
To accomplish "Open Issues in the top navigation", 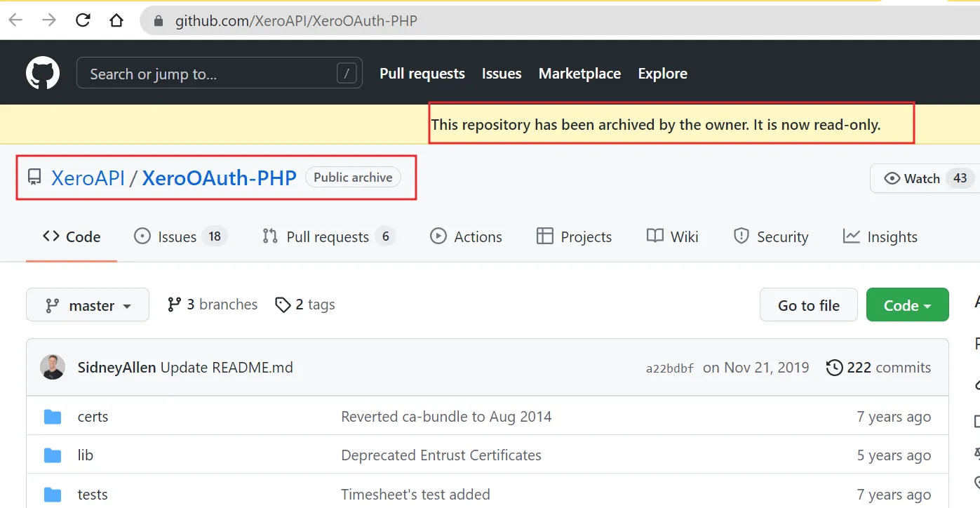I will pos(502,74).
